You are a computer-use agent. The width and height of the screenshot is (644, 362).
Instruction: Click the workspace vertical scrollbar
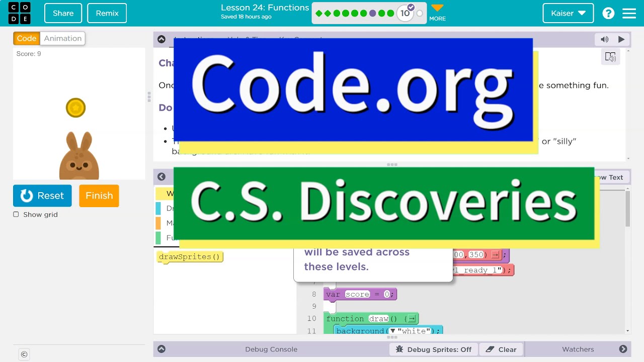click(x=627, y=209)
